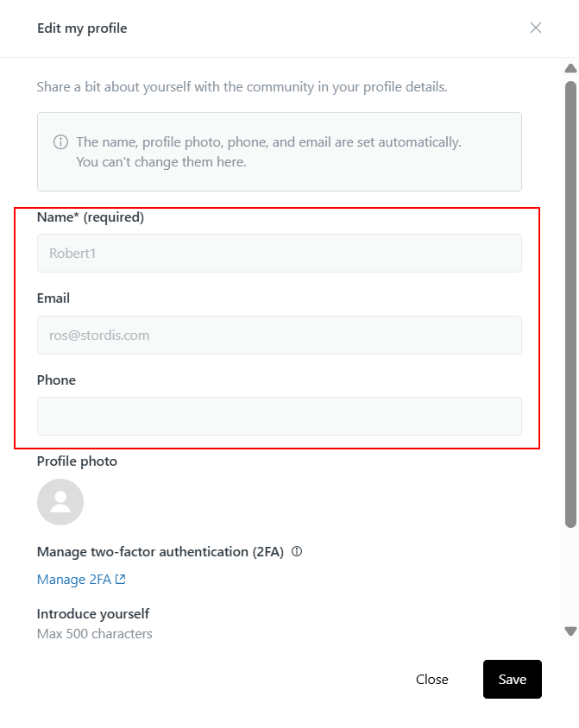The height and width of the screenshot is (728, 579).
Task: Save the profile changes
Action: [513, 679]
